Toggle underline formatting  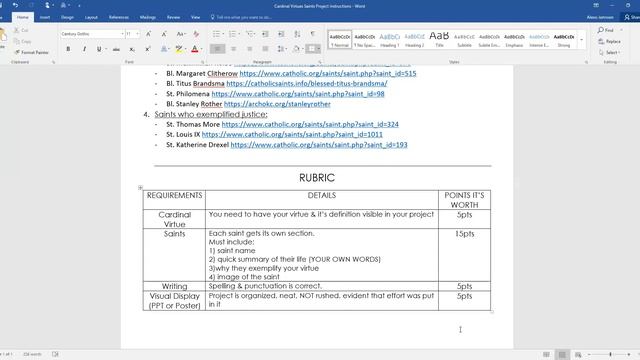coord(99,49)
